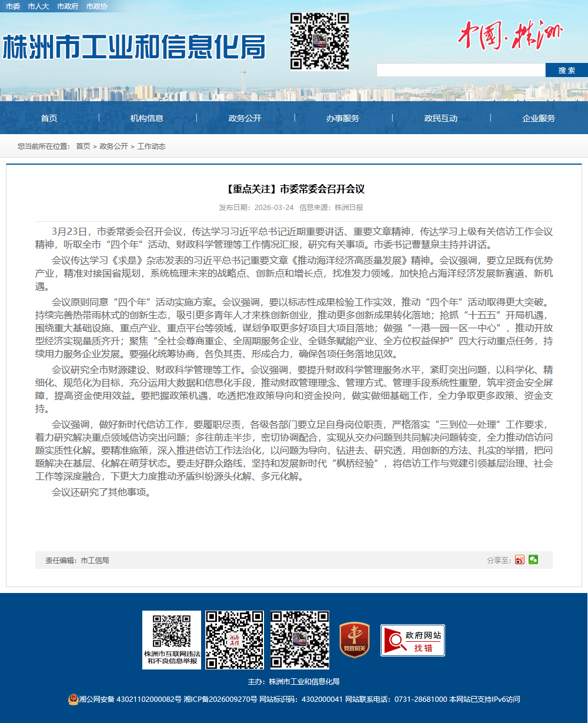
Task: Open the 政府网站找错 error report icon
Action: (x=413, y=641)
